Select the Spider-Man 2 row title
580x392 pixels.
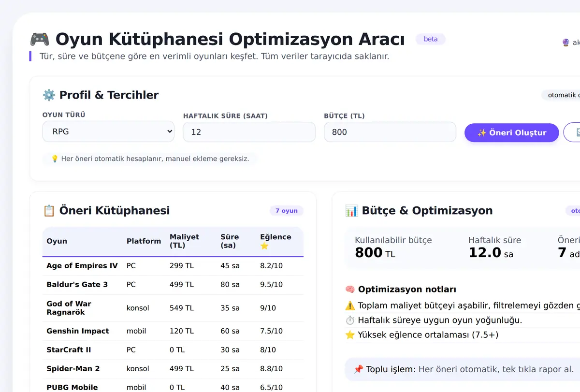click(x=73, y=369)
